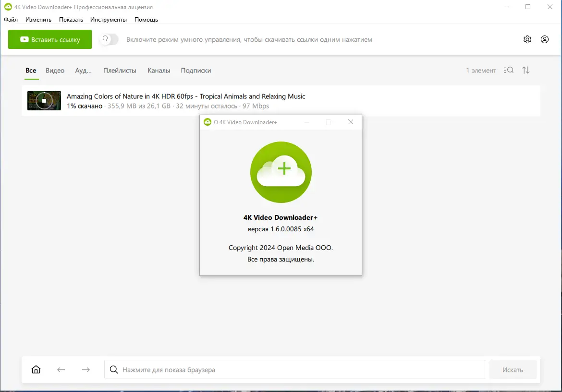Screen dimensions: 562x392
Task: Minimize the About dialog
Action: pos(307,122)
